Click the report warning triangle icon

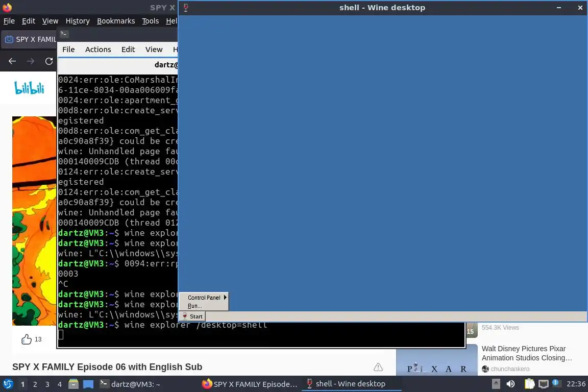click(378, 367)
